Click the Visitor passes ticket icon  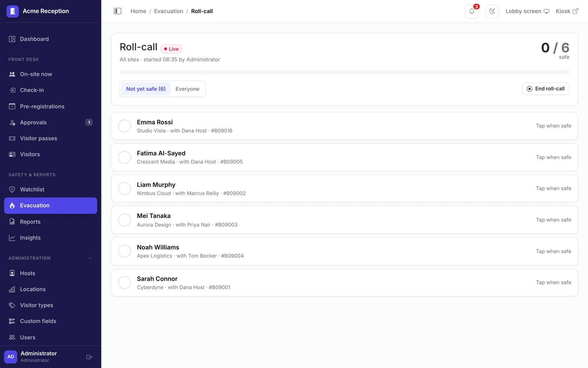click(x=12, y=138)
